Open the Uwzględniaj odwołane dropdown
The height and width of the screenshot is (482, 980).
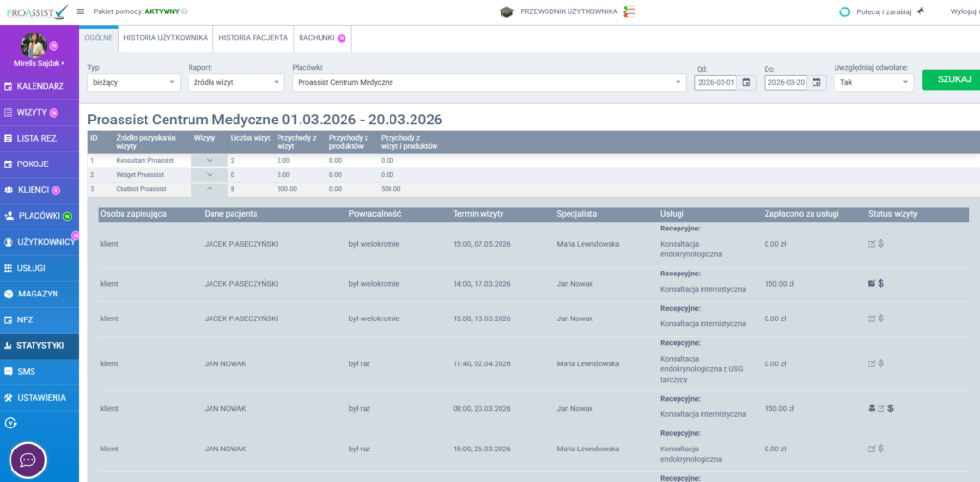click(873, 83)
